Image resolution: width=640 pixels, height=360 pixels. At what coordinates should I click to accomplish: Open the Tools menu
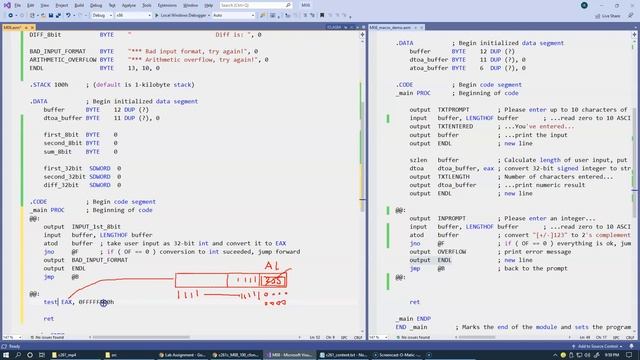click(x=147, y=5)
